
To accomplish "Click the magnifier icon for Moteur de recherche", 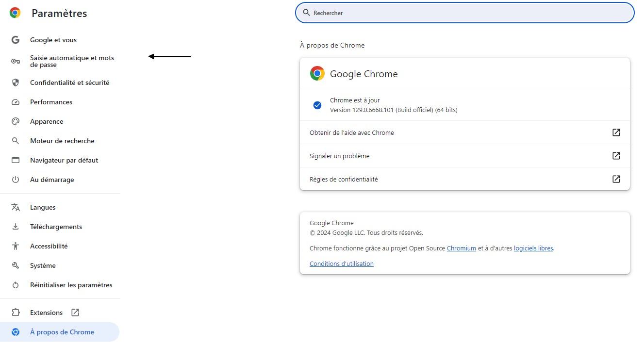I will pyautogui.click(x=16, y=141).
